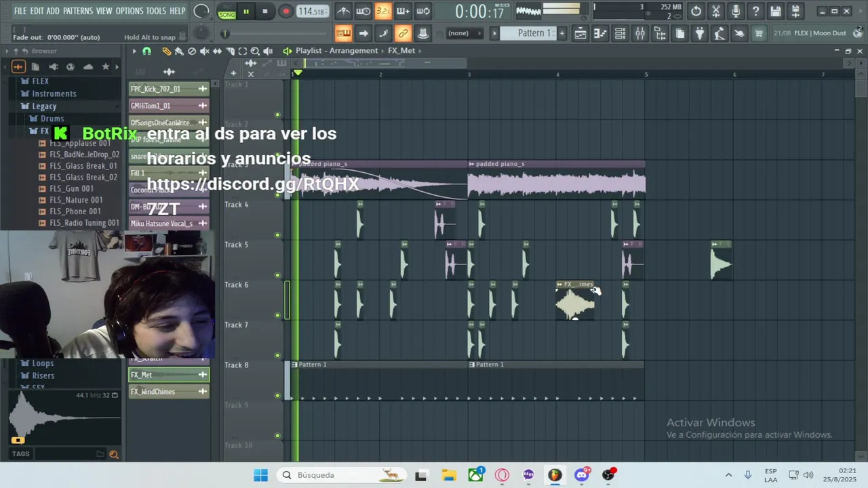Mute Track 8 green indicator
The width and height of the screenshot is (868, 488).
click(277, 395)
